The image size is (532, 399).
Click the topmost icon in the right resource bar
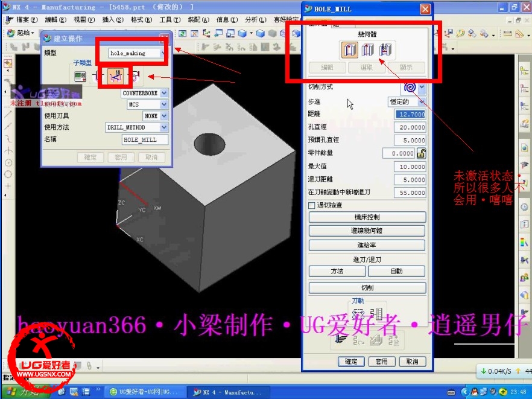[x=524, y=71]
